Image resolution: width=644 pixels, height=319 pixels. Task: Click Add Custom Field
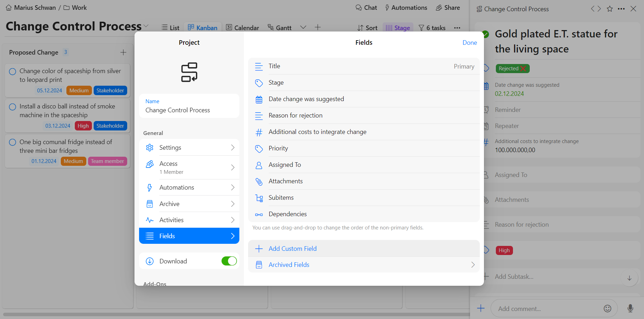pyautogui.click(x=292, y=249)
